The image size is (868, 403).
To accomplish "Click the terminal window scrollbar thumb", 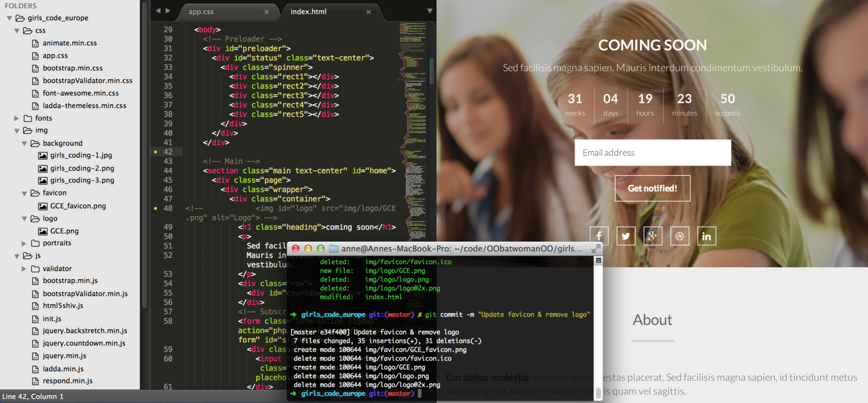I will pos(598,393).
